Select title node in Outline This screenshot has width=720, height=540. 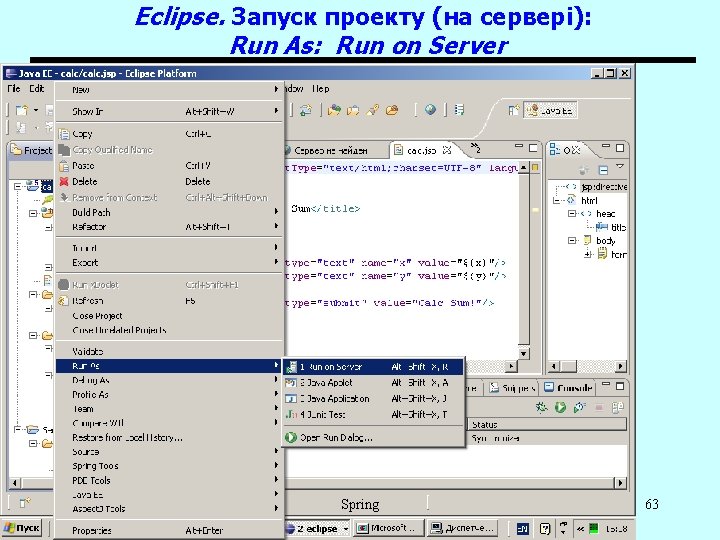point(618,227)
